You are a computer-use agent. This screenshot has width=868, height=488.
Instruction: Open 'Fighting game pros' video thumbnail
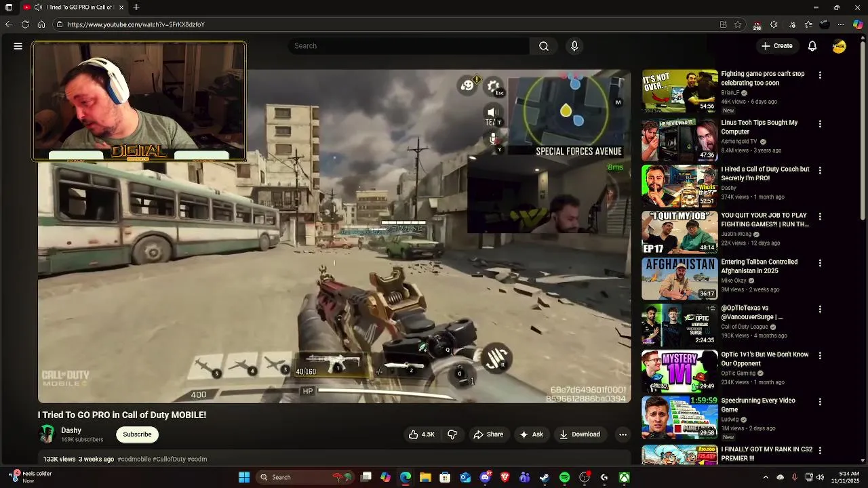pyautogui.click(x=679, y=91)
